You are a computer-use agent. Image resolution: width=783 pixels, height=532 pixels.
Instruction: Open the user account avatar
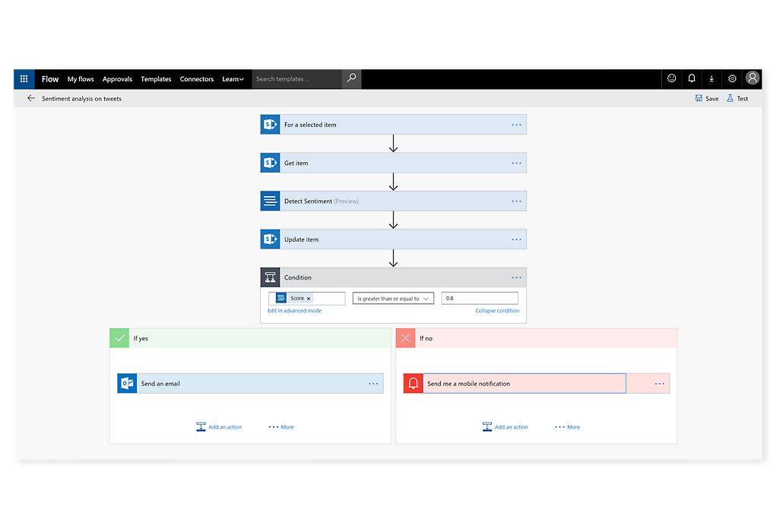[x=753, y=78]
